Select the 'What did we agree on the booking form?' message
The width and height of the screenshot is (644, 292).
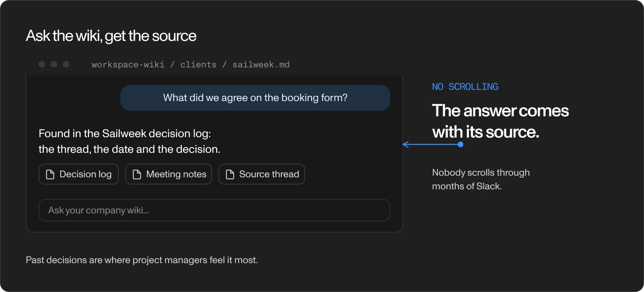(x=255, y=98)
